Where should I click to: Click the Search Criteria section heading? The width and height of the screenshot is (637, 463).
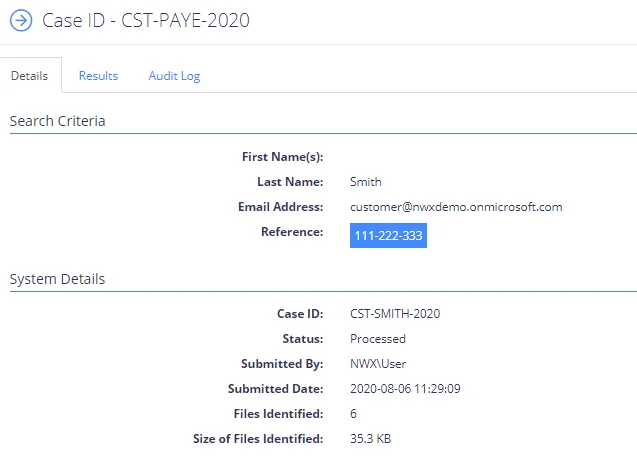click(57, 121)
